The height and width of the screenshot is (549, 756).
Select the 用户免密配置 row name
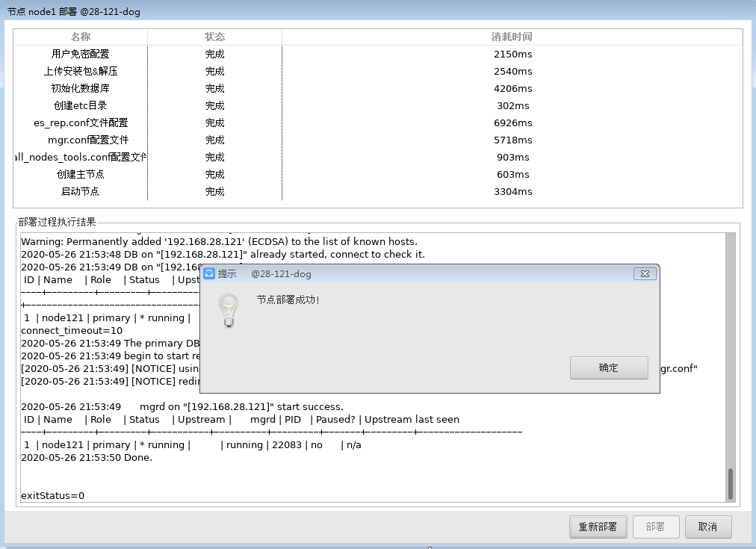(x=81, y=54)
